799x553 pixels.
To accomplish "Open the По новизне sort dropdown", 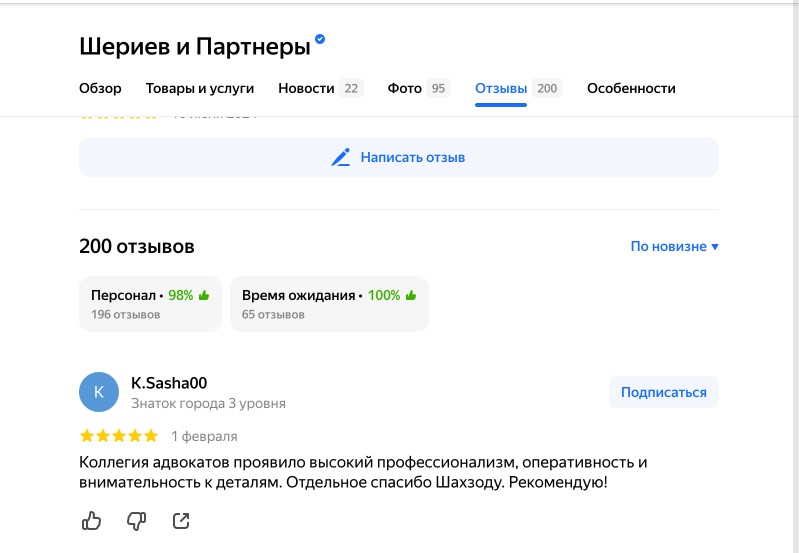I will tap(675, 246).
